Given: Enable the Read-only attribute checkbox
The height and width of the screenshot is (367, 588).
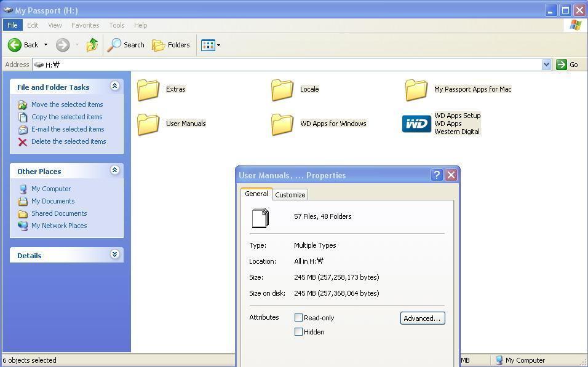Looking at the screenshot, I should pos(298,318).
